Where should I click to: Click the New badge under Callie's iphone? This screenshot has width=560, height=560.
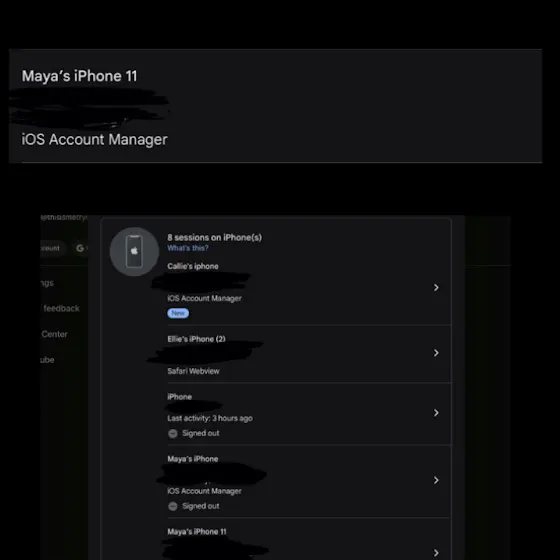(178, 313)
